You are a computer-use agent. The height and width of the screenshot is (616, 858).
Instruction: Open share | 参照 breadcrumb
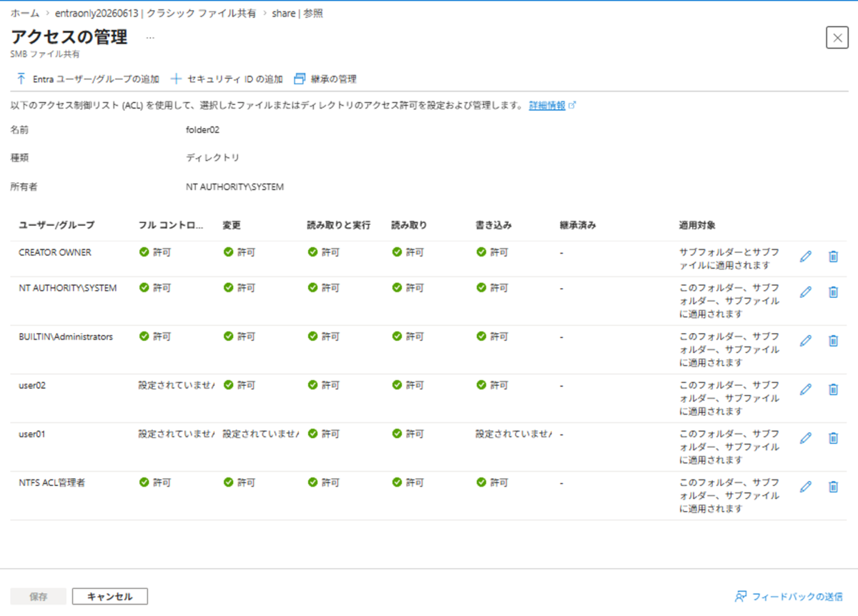(297, 14)
